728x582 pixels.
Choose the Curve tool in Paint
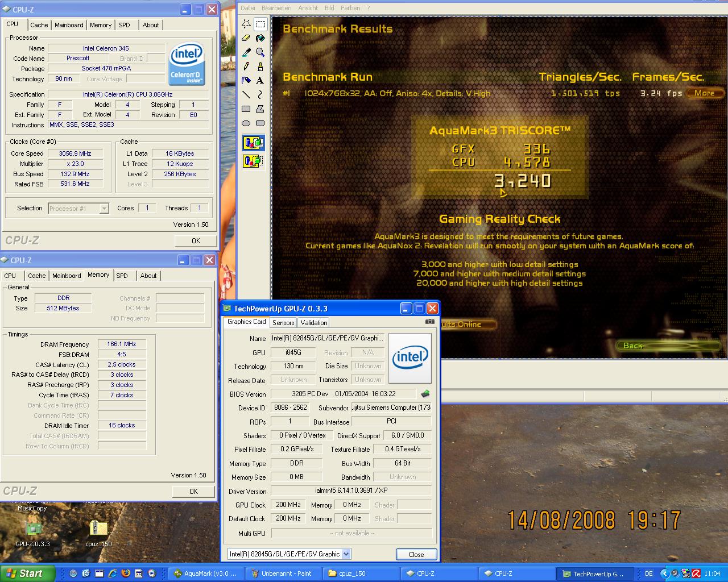coord(260,95)
